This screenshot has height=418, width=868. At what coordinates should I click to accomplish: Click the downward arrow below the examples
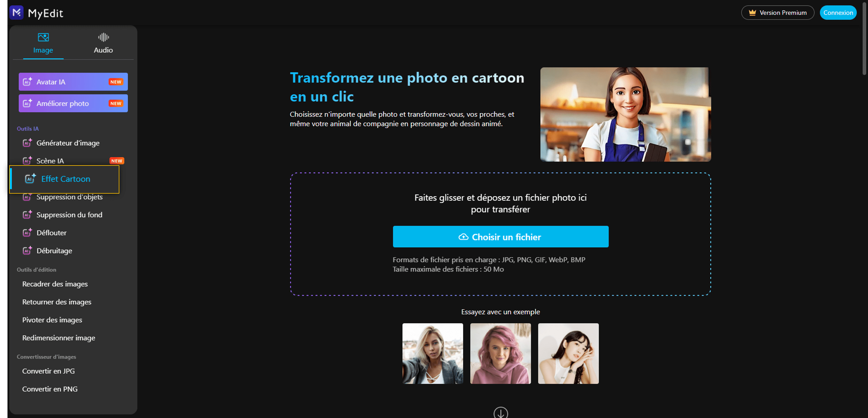point(501,412)
